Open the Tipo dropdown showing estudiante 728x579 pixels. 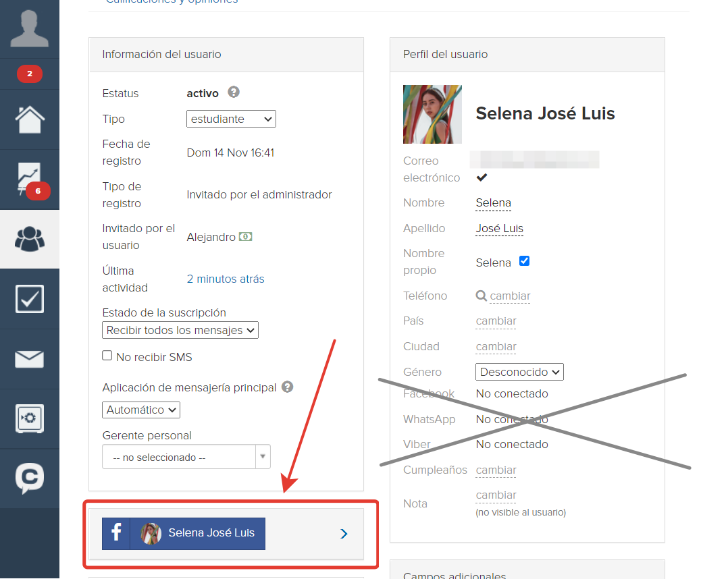(231, 119)
